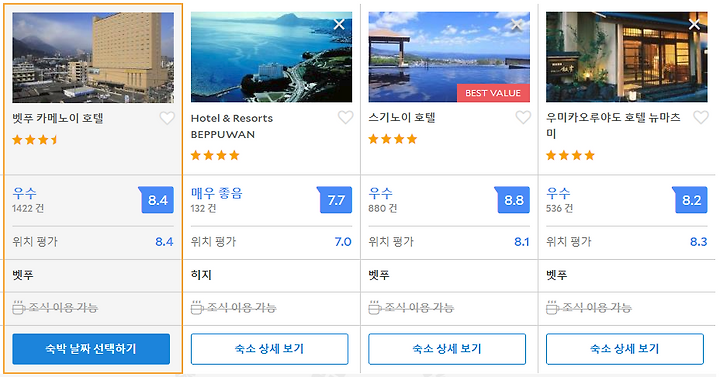Click the 8.8 rating badge
720x377 pixels.
pos(512,200)
